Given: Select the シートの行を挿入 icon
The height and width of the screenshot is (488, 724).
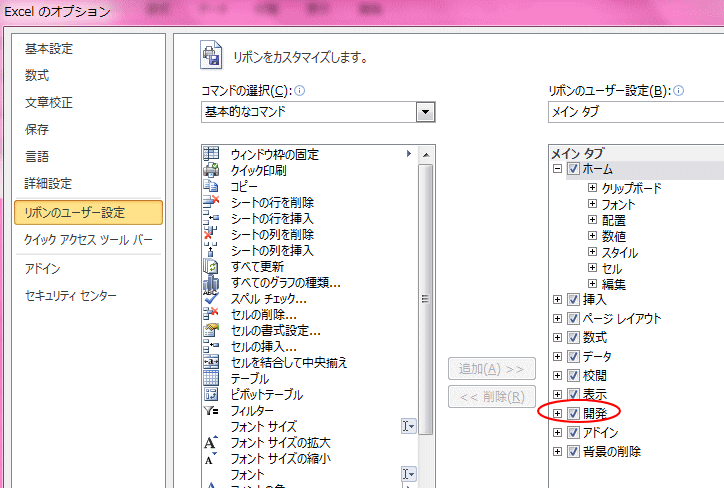Looking at the screenshot, I should [x=211, y=218].
